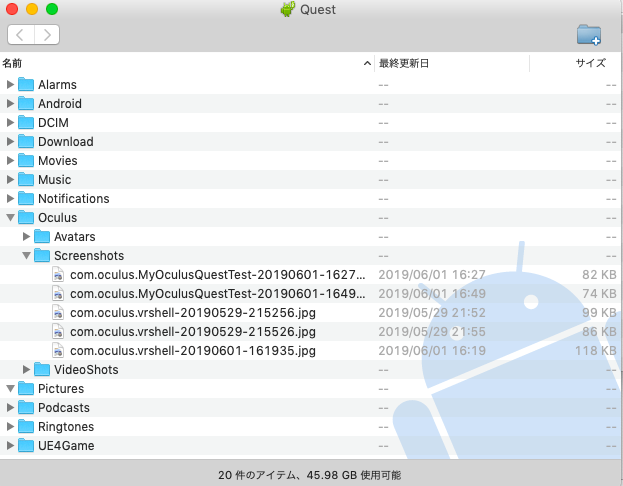Click the green zoom window button

pyautogui.click(x=52, y=9)
